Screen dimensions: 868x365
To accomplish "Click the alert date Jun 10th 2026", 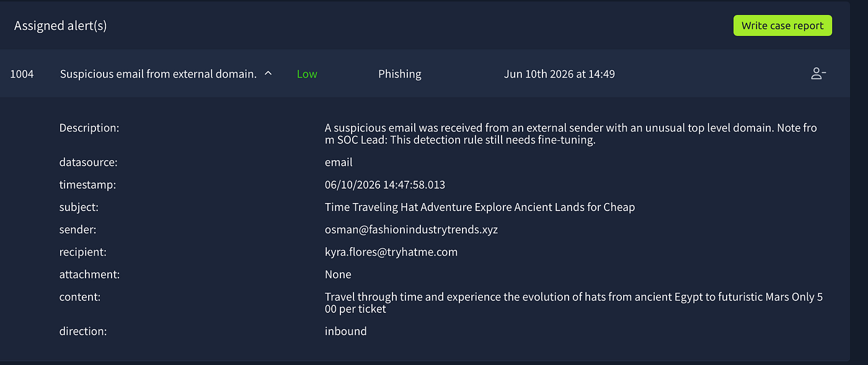I will [559, 74].
